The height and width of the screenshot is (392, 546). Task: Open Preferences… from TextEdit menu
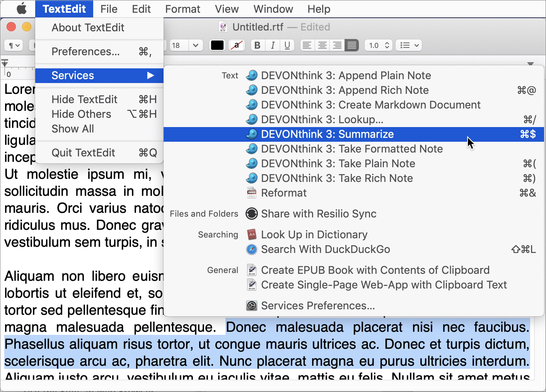[99, 51]
